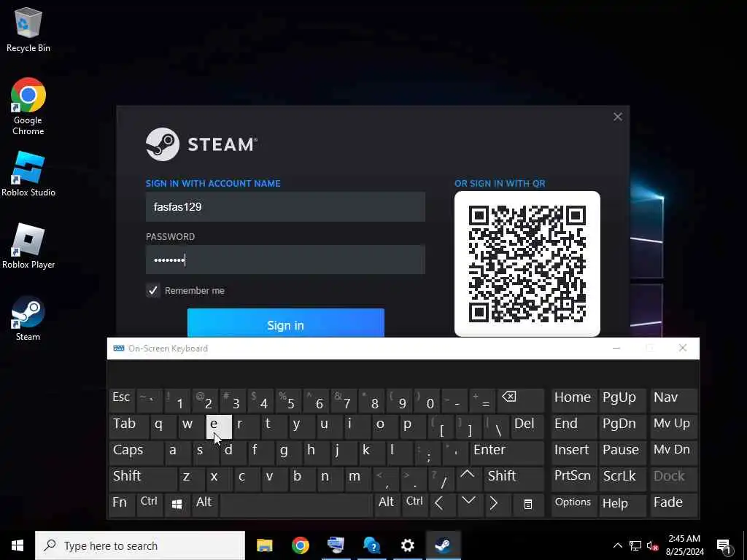This screenshot has width=747, height=560.
Task: Tap the Help key on the keyboard
Action: [x=622, y=505]
